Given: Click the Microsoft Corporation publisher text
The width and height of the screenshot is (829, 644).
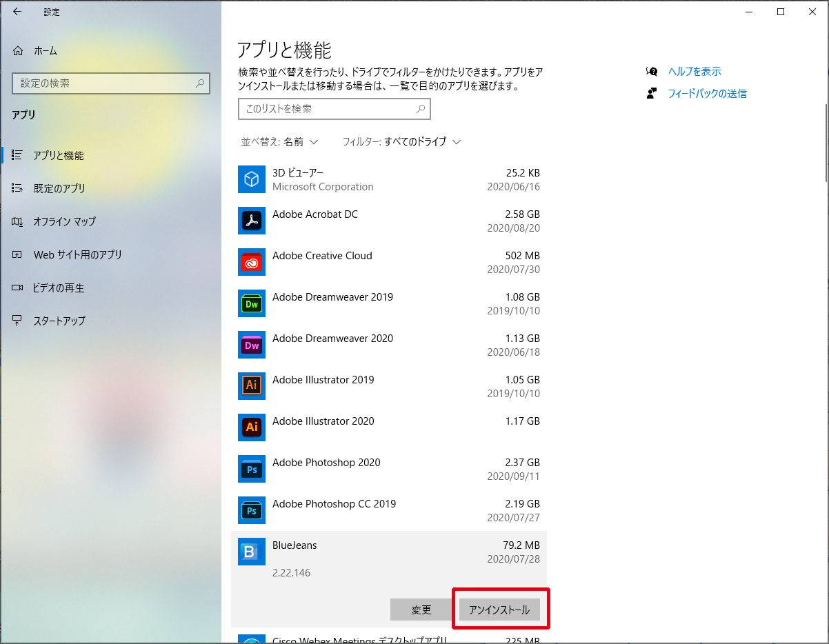Looking at the screenshot, I should (323, 187).
